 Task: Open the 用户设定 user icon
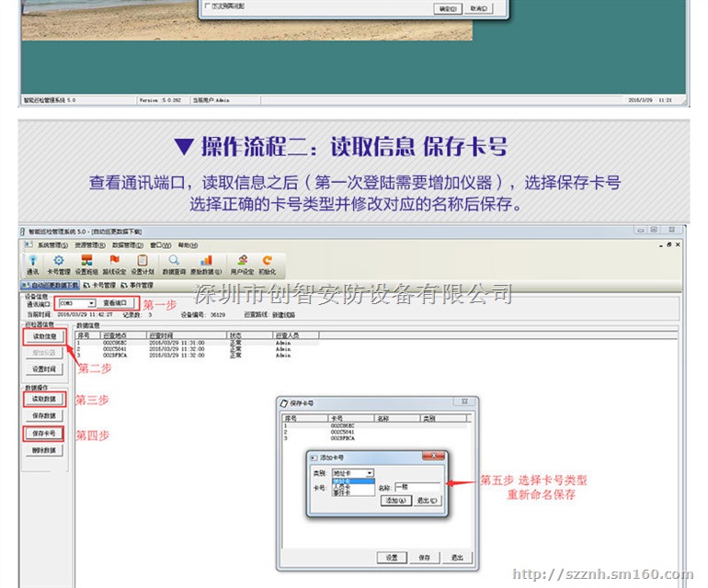243,265
